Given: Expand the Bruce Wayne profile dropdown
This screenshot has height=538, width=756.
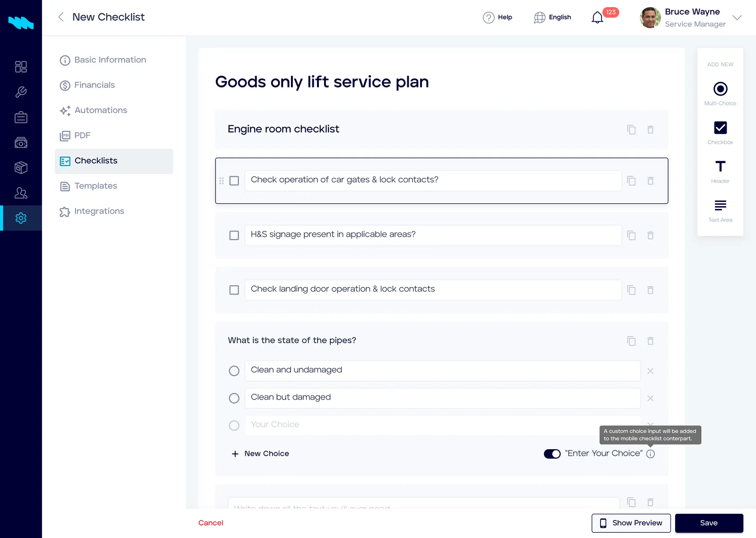Looking at the screenshot, I should (x=737, y=17).
